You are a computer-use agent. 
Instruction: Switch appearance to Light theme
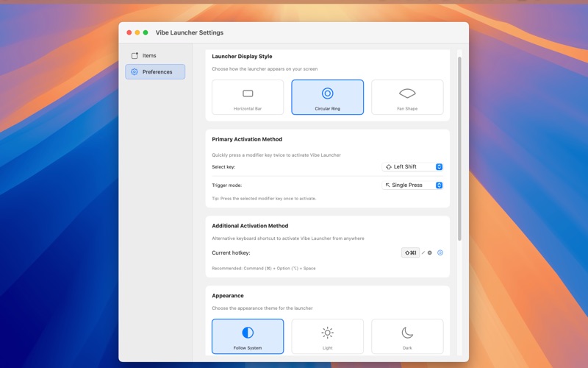327,336
